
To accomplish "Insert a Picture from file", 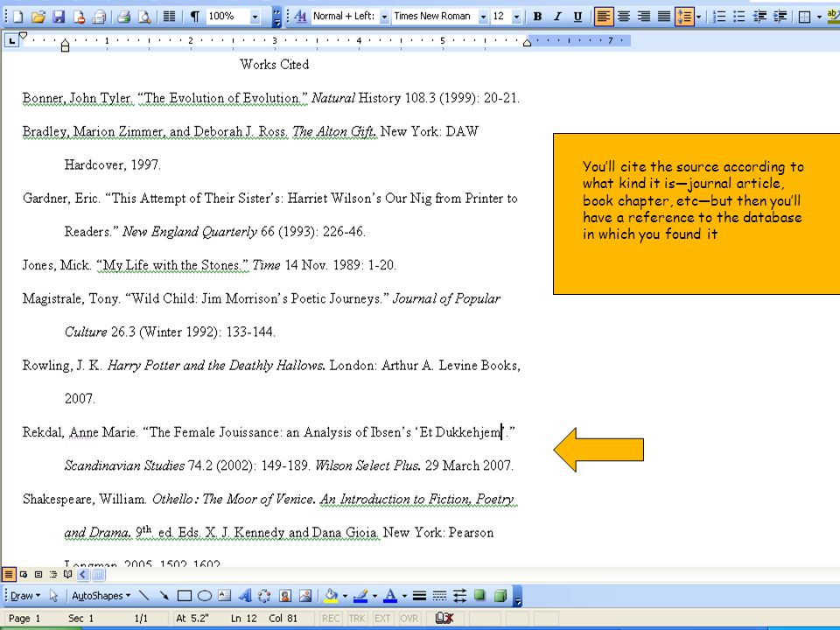I will coord(305,596).
